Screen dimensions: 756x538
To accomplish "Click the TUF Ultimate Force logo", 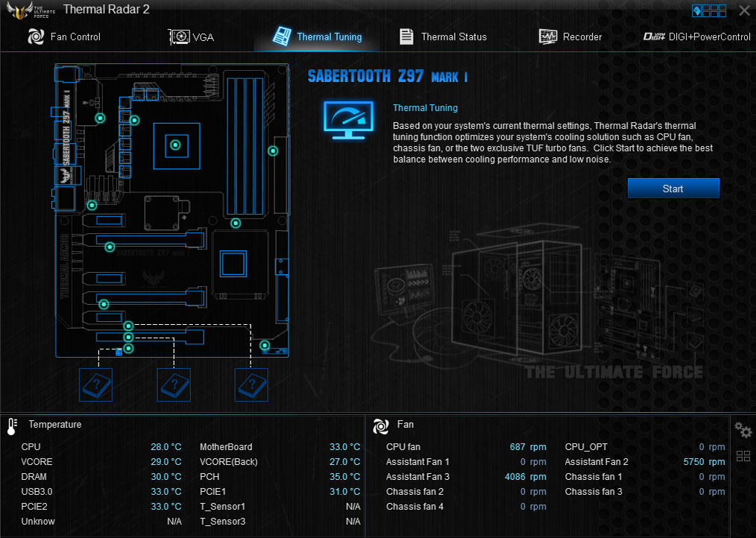I will click(30, 10).
